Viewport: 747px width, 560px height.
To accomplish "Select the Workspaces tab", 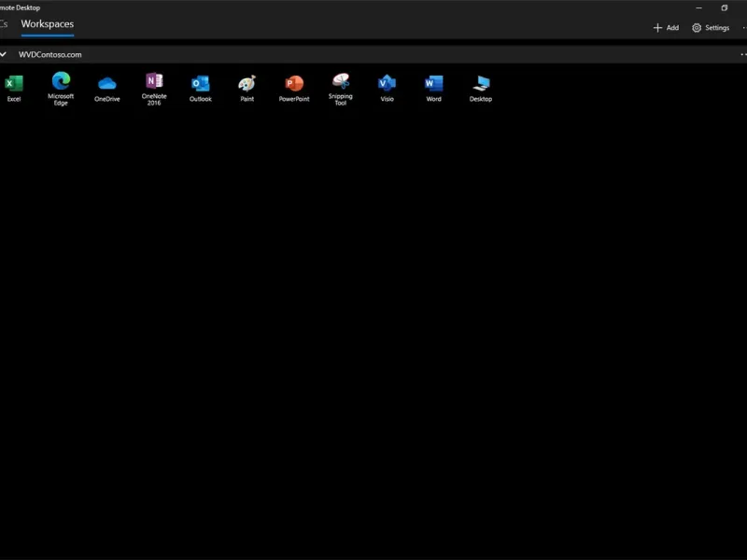I will click(x=48, y=24).
